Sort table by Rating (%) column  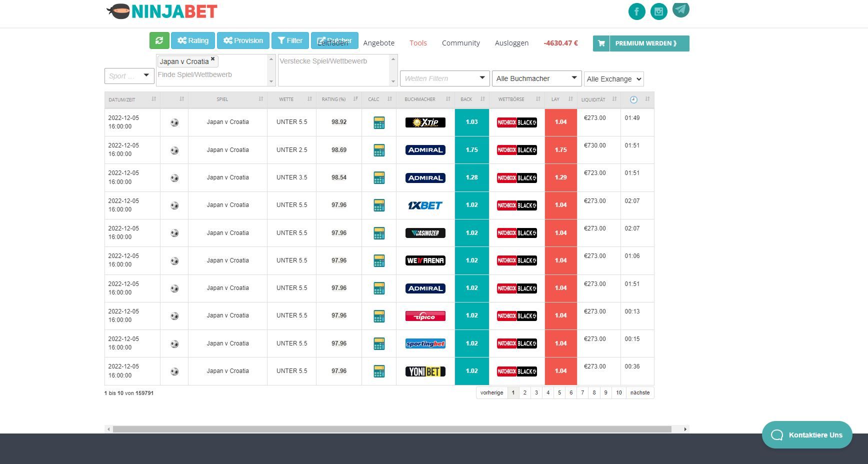pos(338,99)
